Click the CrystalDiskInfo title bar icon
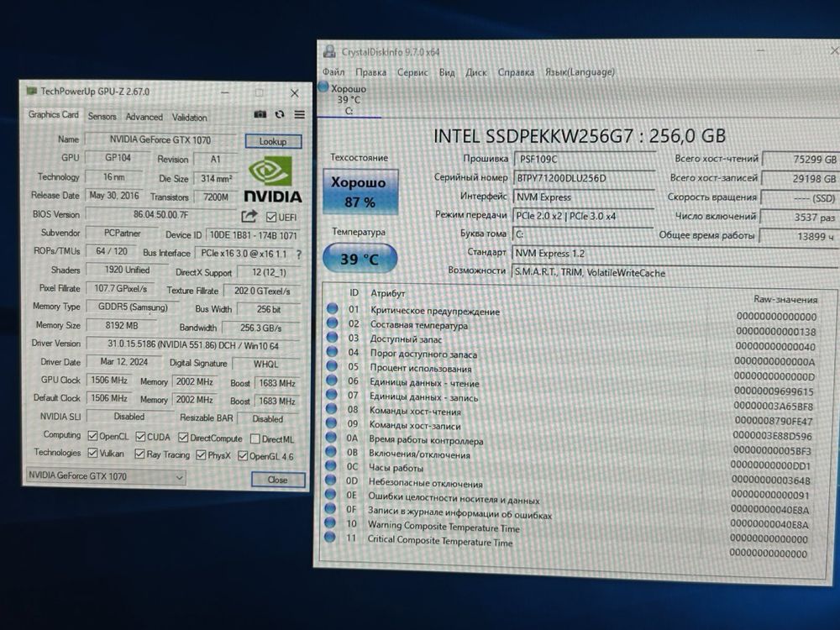840x630 pixels. pos(329,51)
